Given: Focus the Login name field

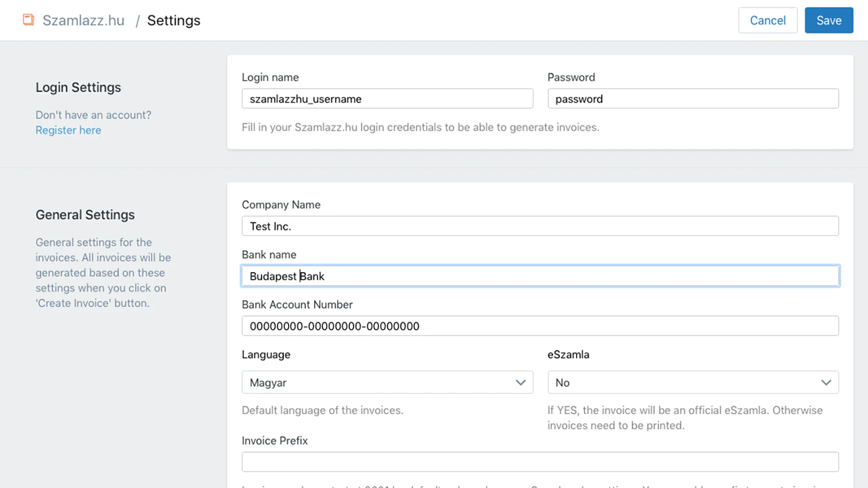Looking at the screenshot, I should [387, 99].
